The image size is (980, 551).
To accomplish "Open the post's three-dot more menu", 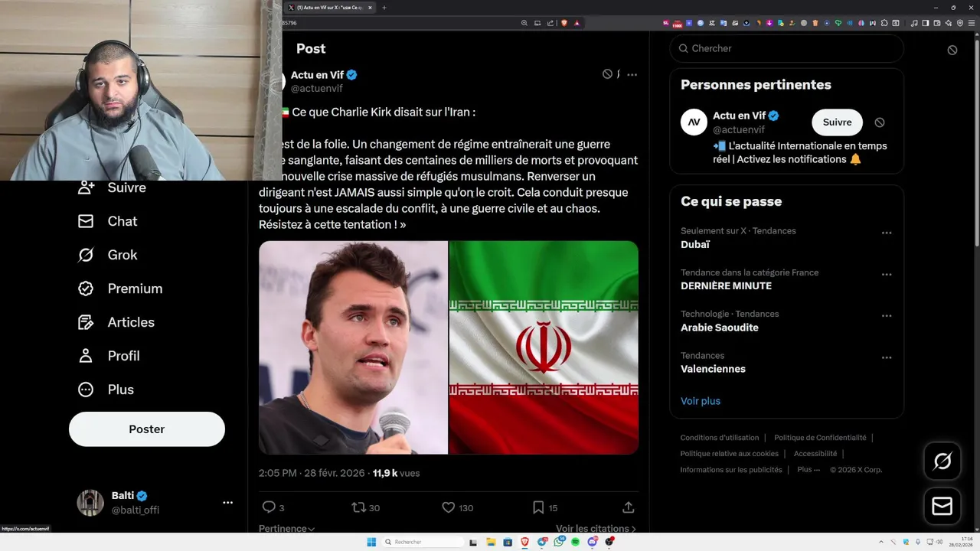I will click(632, 74).
